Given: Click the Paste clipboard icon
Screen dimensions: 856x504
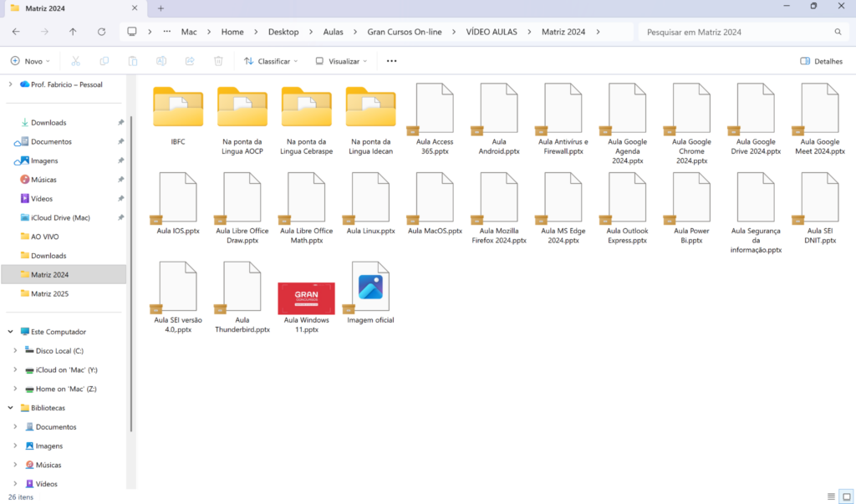Looking at the screenshot, I should tap(133, 61).
